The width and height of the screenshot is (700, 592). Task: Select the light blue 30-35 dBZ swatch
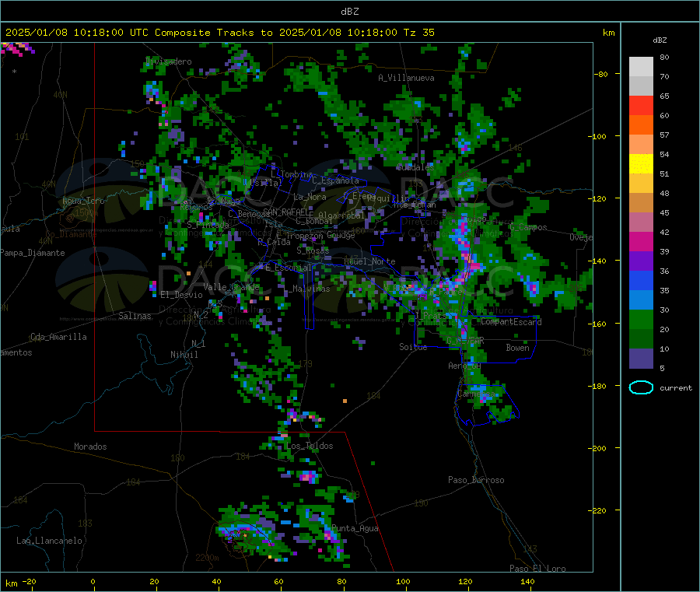click(x=641, y=300)
